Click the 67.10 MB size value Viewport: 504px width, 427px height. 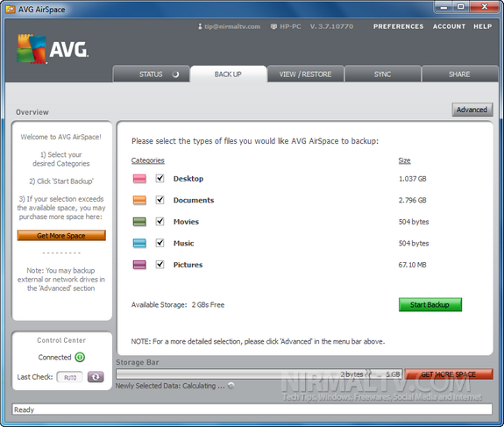click(x=412, y=265)
